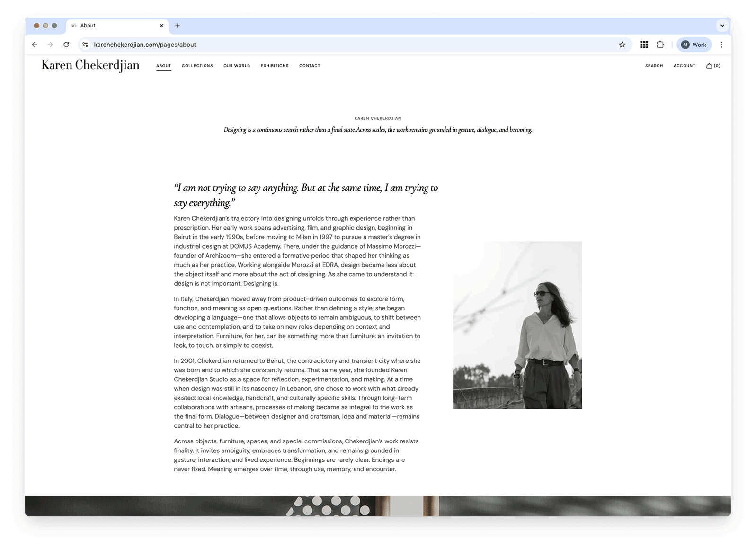
Task: Bookmark this page with the star icon
Action: click(x=622, y=45)
